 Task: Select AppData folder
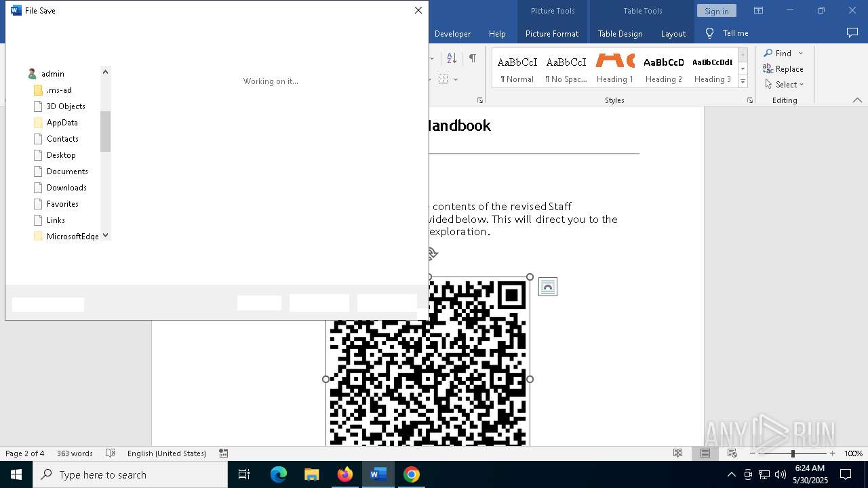click(x=62, y=123)
